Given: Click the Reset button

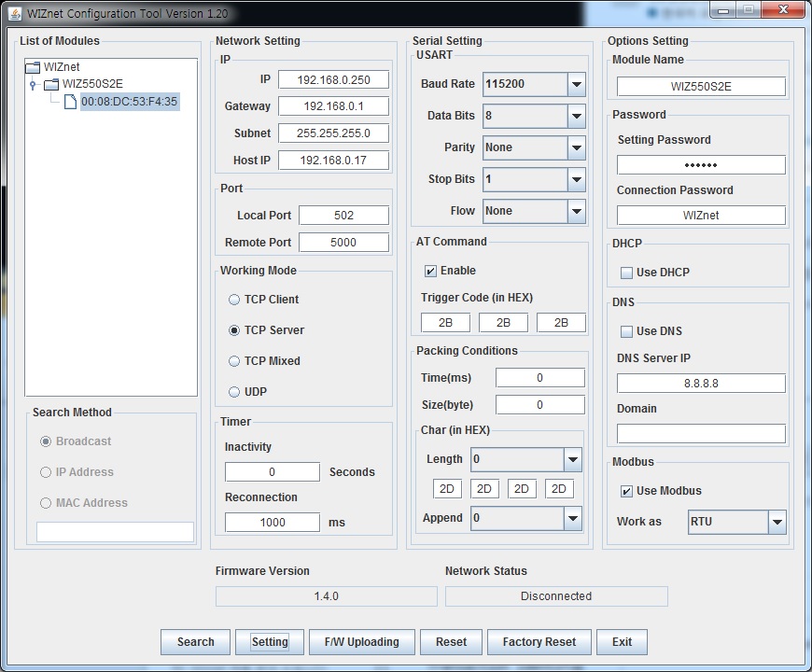Looking at the screenshot, I should [451, 642].
